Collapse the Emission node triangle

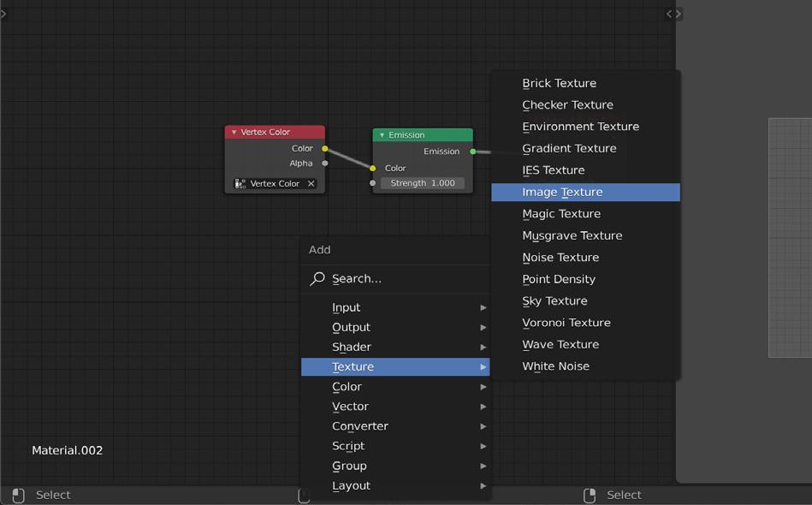tap(382, 135)
